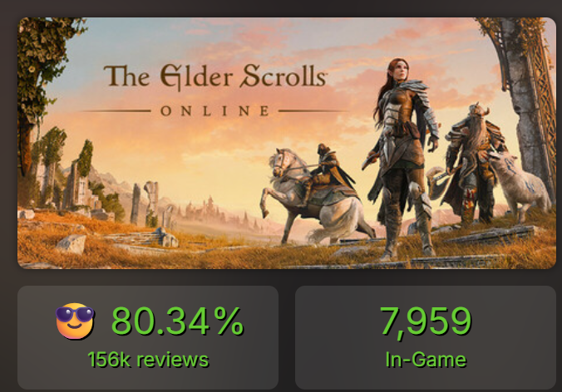
Task: Open the 156k reviews link
Action: pos(147,360)
